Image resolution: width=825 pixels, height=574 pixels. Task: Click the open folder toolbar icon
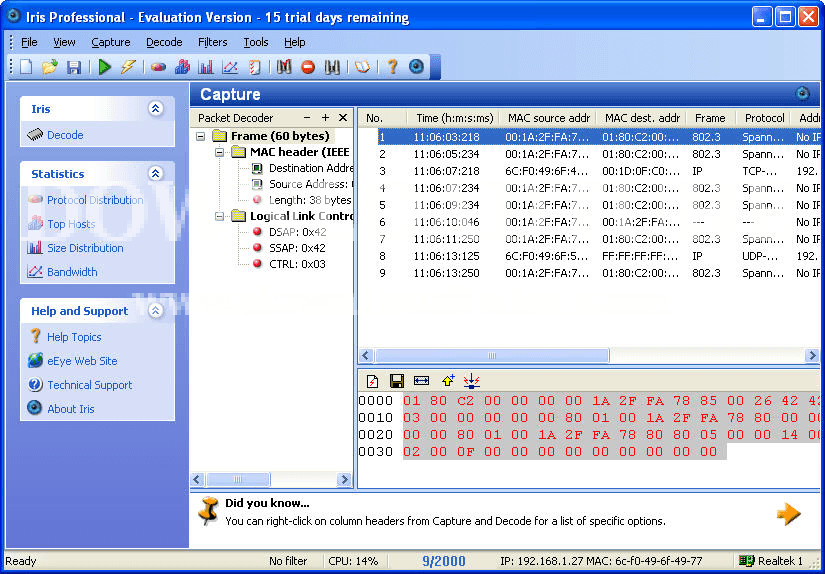tap(49, 67)
